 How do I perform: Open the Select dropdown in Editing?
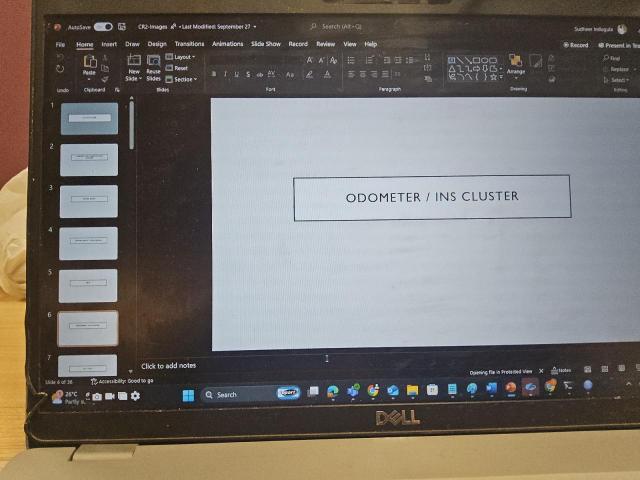616,80
